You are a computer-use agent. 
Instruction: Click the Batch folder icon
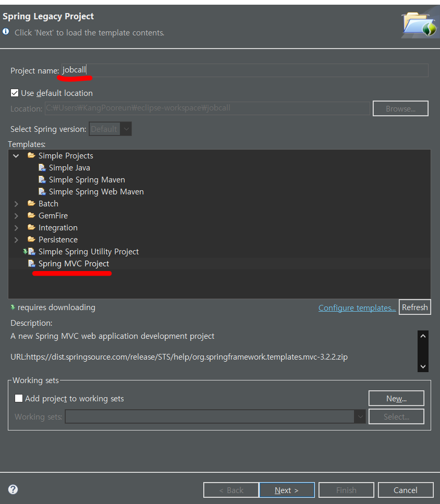(x=31, y=203)
